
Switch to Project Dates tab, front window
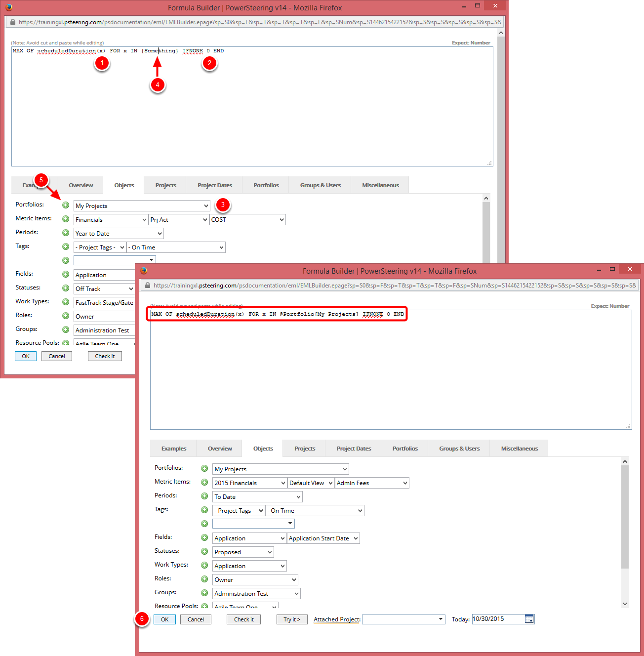354,449
